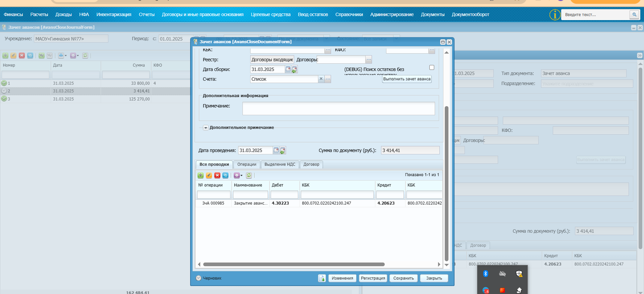Expand the Дополнительное примечание section
644x294 pixels.
click(206, 128)
